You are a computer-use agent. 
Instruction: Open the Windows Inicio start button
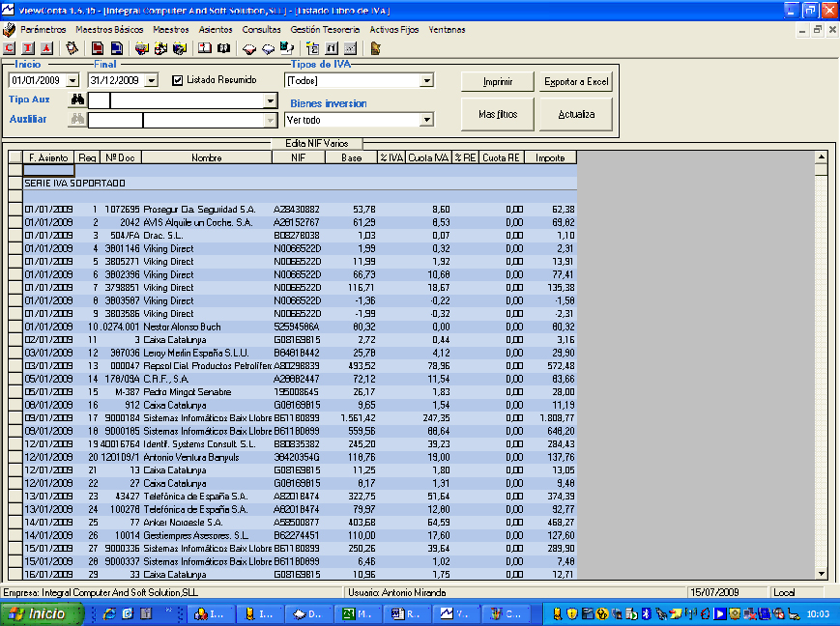[x=42, y=613]
